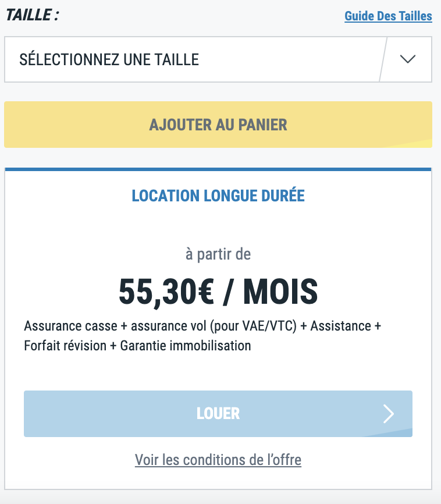Click the Location Longue Durée heading

(x=218, y=196)
